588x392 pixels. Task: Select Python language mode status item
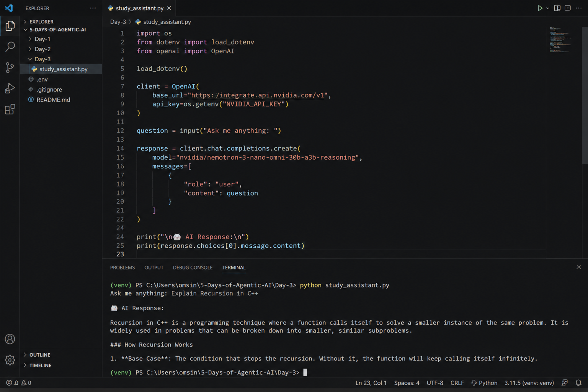485,383
